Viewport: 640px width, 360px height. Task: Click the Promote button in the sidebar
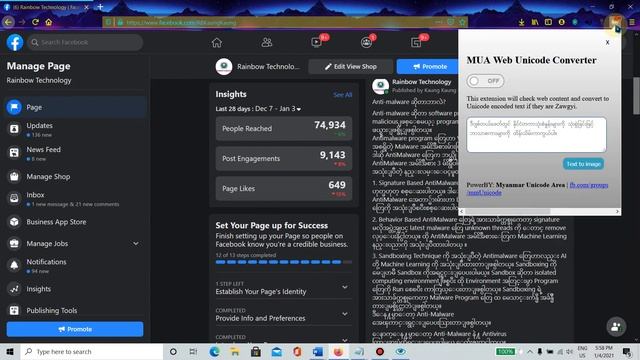pyautogui.click(x=75, y=329)
